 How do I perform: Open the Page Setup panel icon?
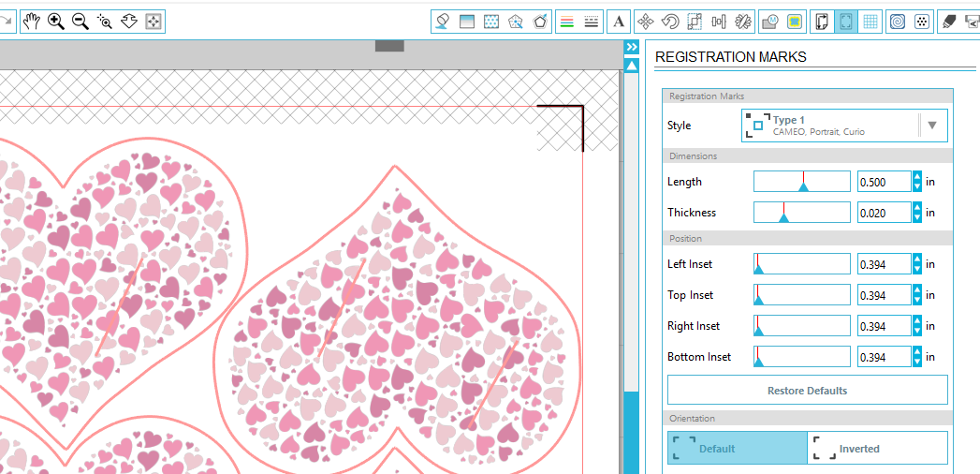[x=821, y=22]
